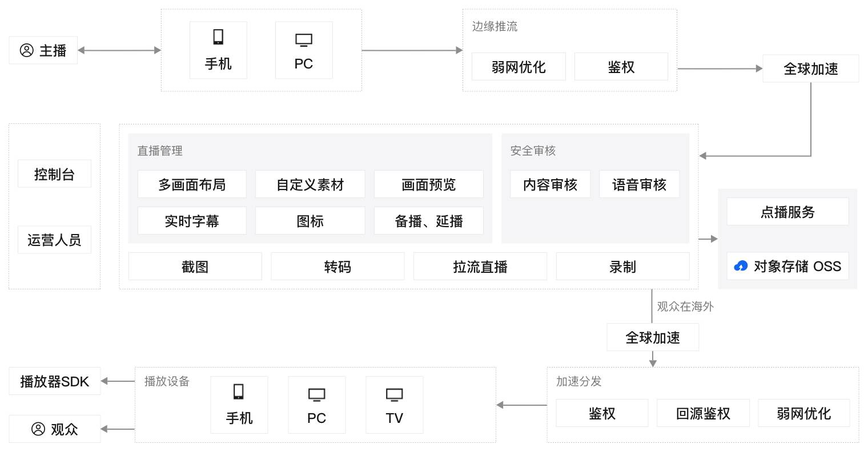
Task: Select the 控制台 box
Action: pos(54,174)
